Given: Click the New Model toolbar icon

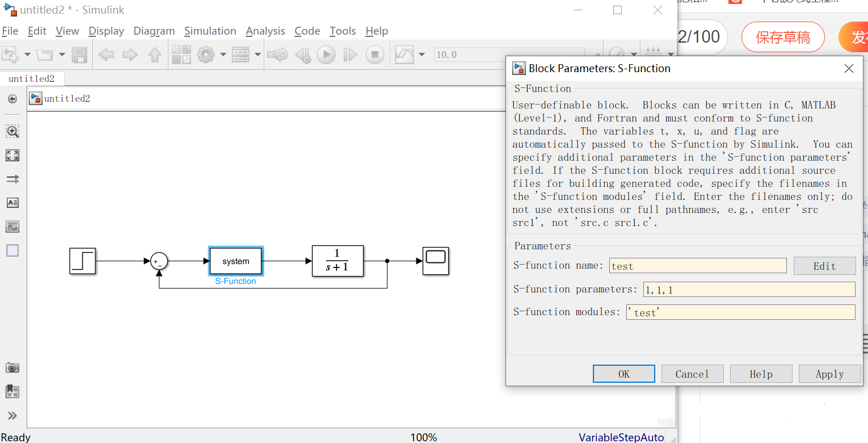Looking at the screenshot, I should pyautogui.click(x=11, y=55).
